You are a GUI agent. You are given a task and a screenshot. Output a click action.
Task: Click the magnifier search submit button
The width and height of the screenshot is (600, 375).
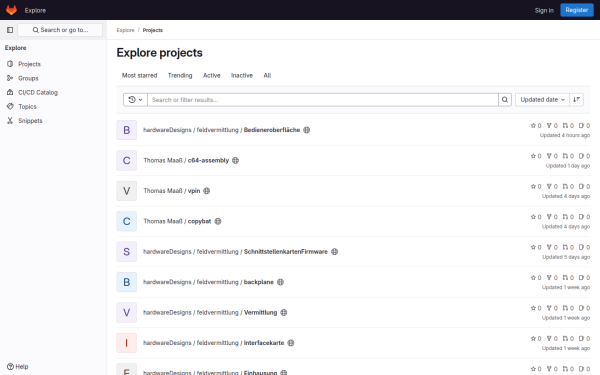(505, 99)
